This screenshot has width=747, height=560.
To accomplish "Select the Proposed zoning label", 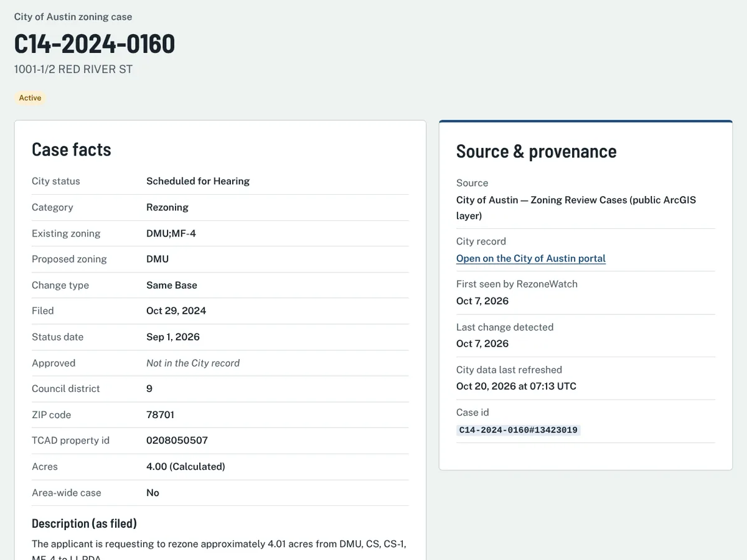I will 69,259.
